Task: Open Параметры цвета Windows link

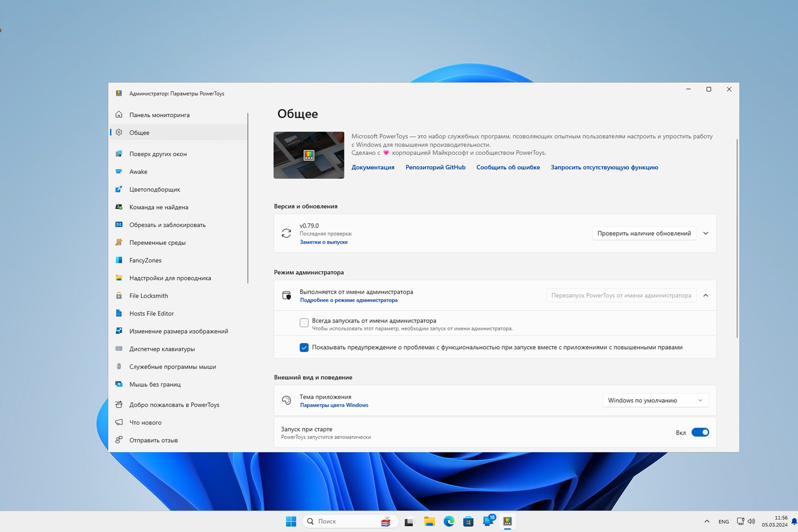Action: tap(334, 405)
